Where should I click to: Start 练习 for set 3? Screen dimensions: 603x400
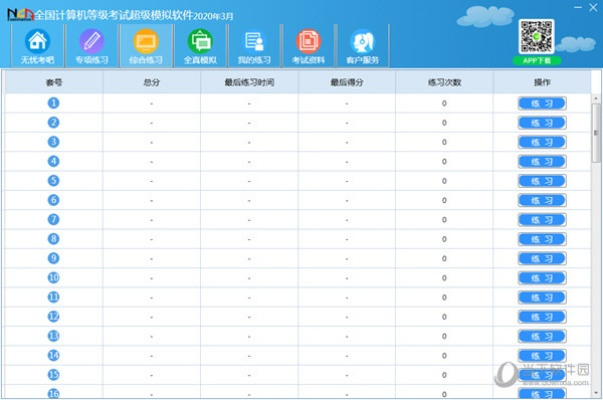[x=542, y=142]
